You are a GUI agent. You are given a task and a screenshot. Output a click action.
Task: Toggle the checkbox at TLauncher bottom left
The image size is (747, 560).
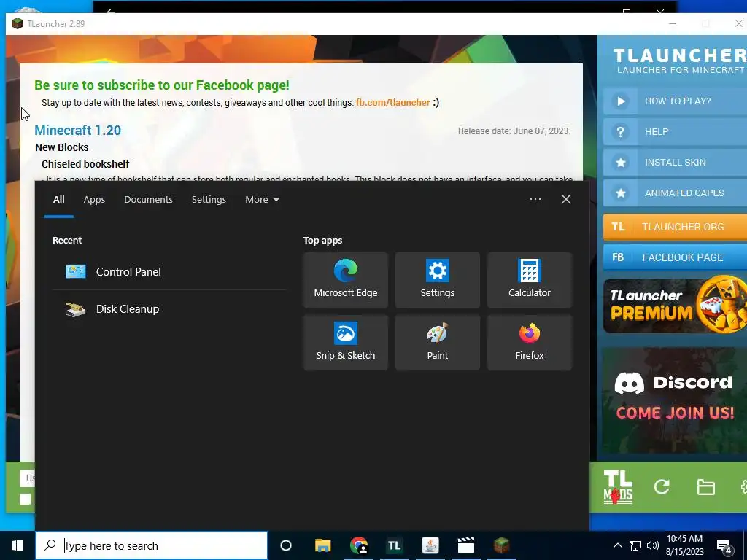[x=26, y=499]
